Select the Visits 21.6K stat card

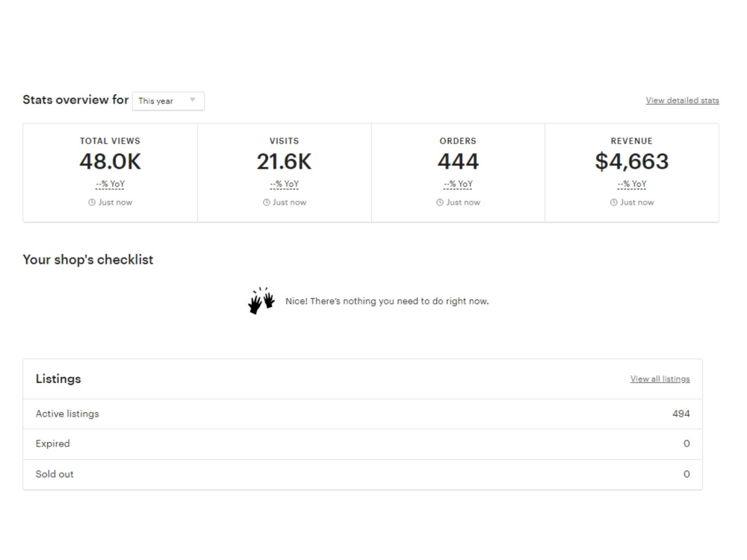[x=285, y=172]
